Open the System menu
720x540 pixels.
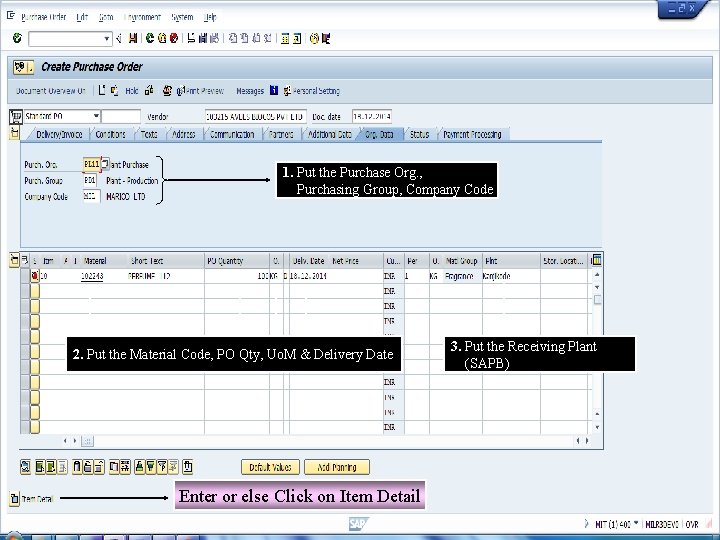point(182,17)
